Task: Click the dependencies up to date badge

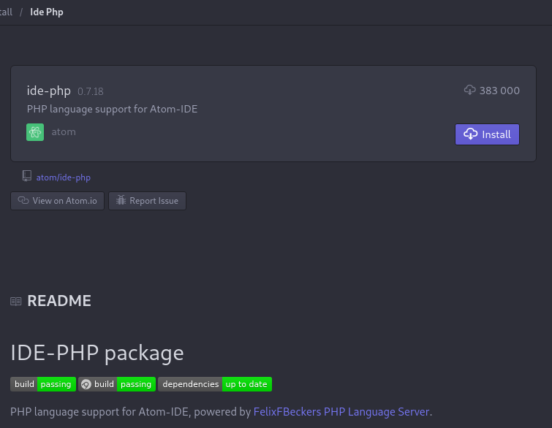Action: pos(215,384)
